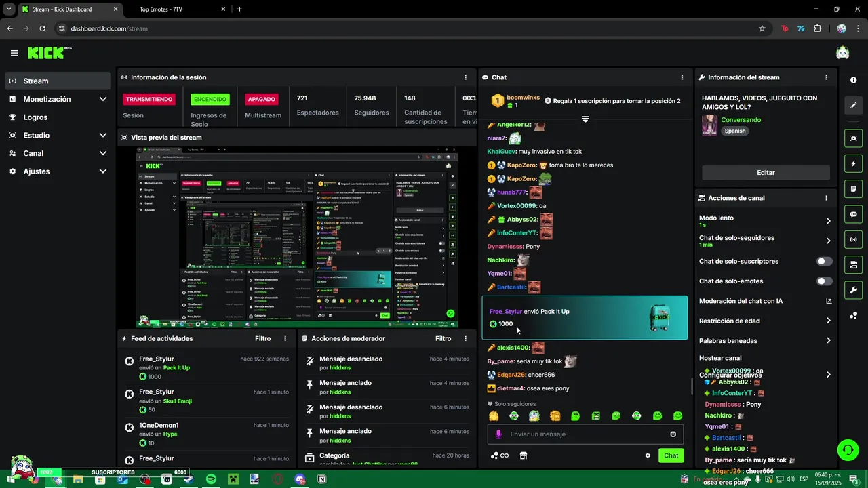Open chat settings gear icon
The image size is (868, 488).
click(648, 455)
